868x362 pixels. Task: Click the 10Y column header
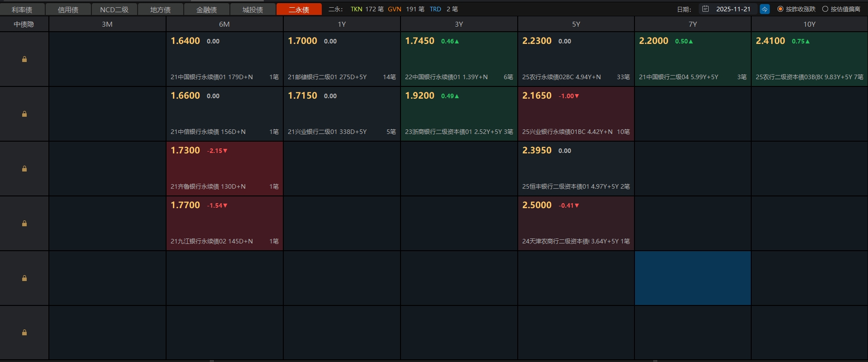pyautogui.click(x=810, y=24)
